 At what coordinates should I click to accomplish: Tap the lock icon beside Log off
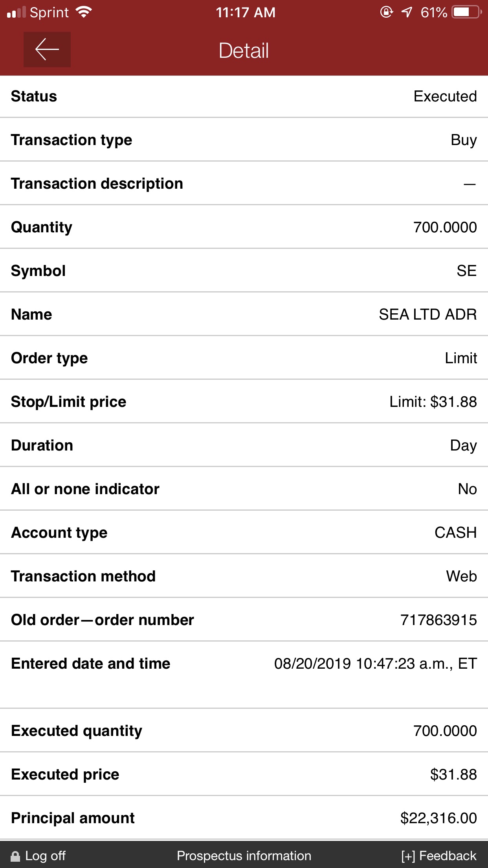coord(15,856)
